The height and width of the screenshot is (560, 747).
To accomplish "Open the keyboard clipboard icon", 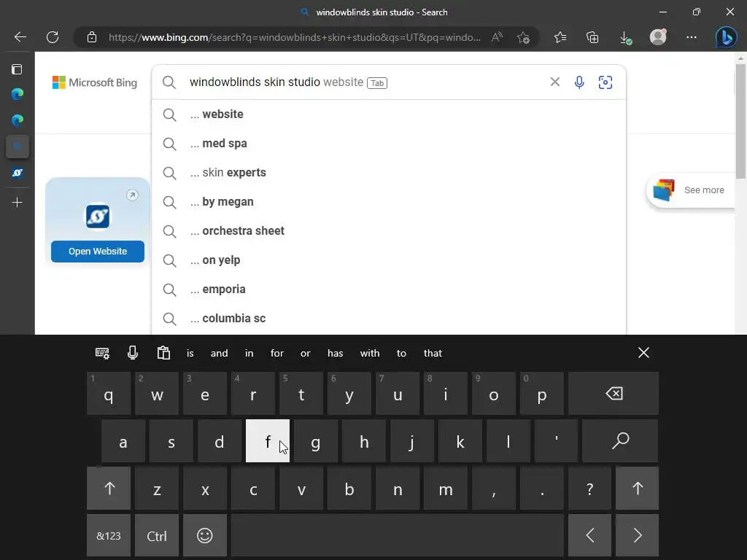I will click(163, 353).
